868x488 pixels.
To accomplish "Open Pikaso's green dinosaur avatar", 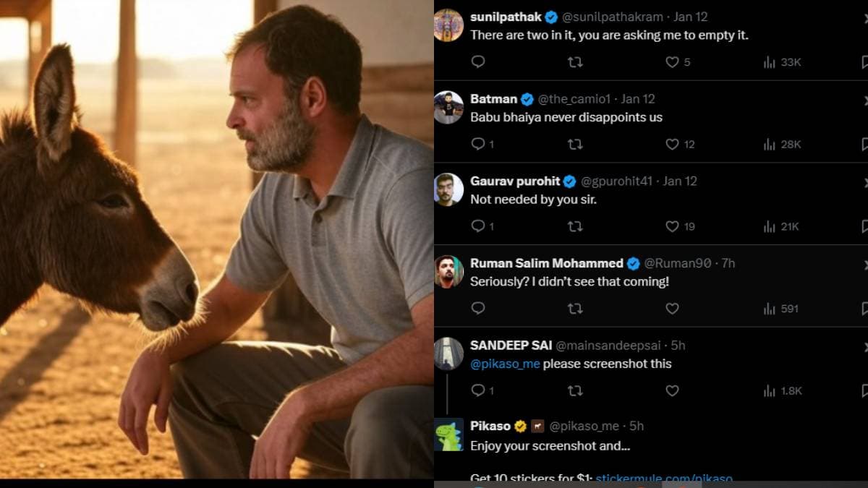I will (x=448, y=435).
